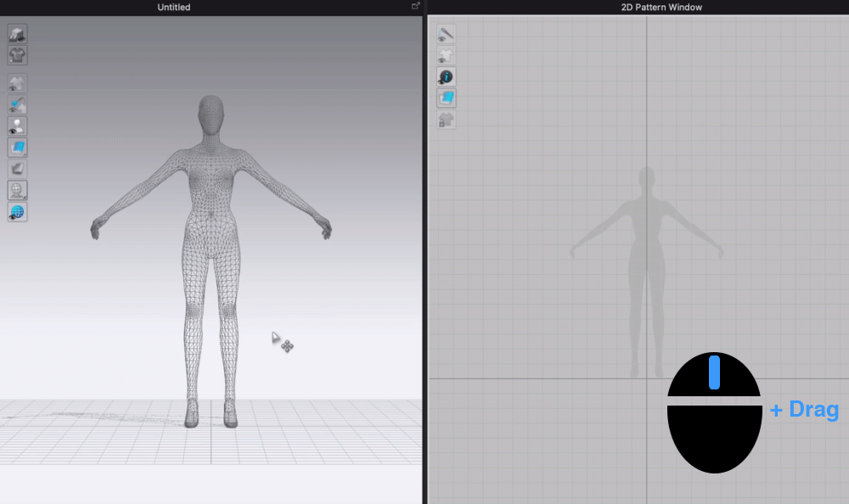The height and width of the screenshot is (504, 849).
Task: Open the blue fabric texture surface icon in the 3D window
Action: pos(17,148)
